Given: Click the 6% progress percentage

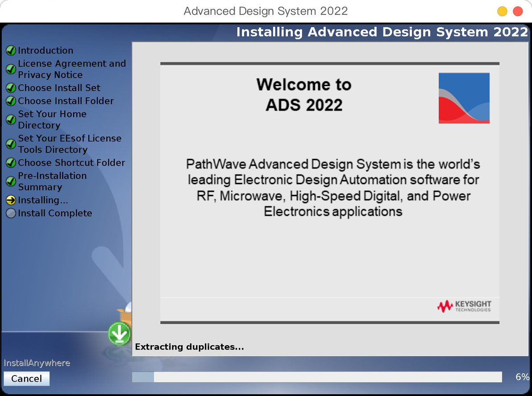Looking at the screenshot, I should [x=522, y=377].
